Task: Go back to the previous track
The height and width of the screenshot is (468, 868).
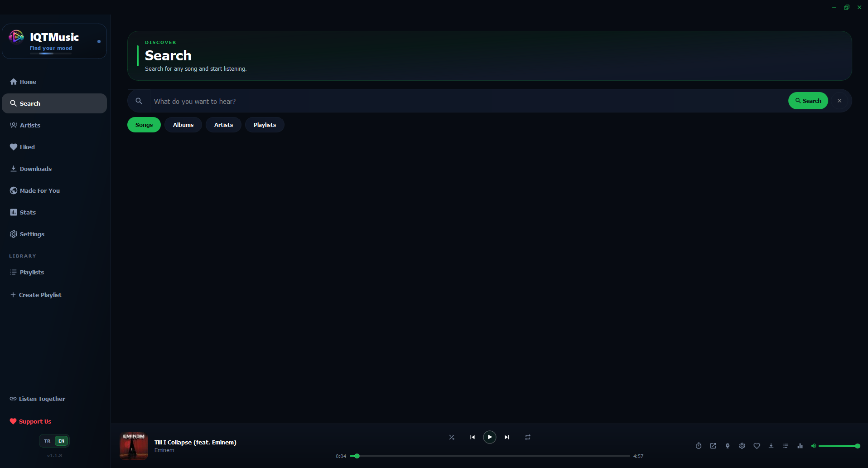Action: pyautogui.click(x=473, y=437)
